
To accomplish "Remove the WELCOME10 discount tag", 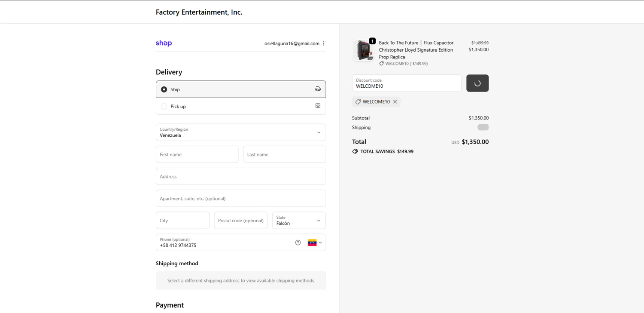I will click(395, 102).
